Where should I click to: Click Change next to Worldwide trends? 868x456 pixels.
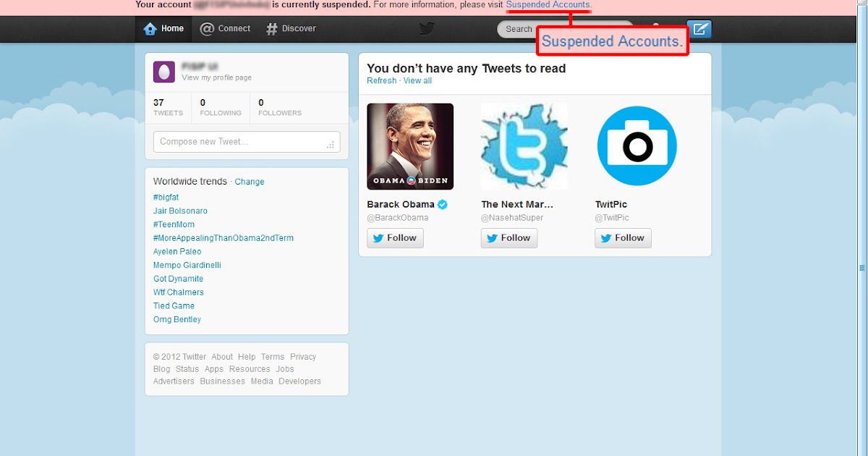250,182
